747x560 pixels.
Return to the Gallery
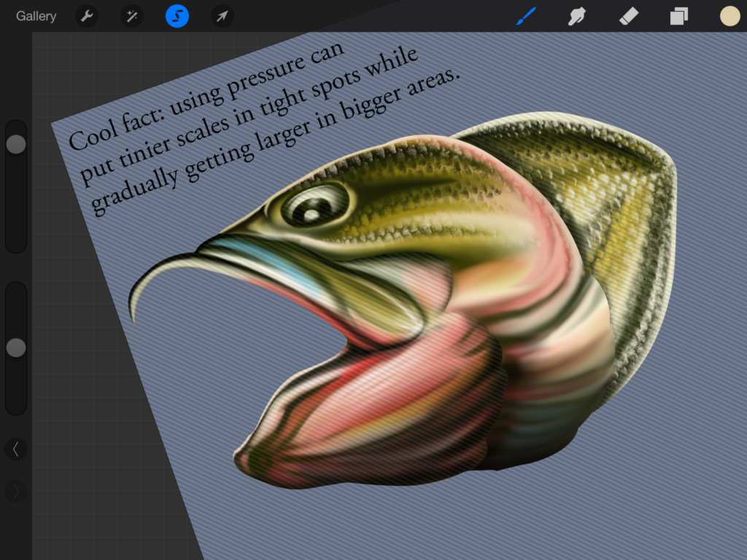(35, 16)
